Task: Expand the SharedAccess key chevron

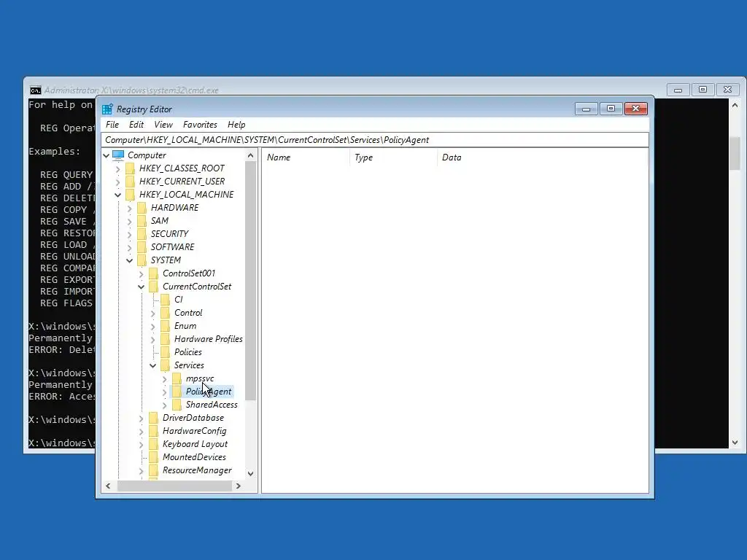Action: [x=164, y=405]
